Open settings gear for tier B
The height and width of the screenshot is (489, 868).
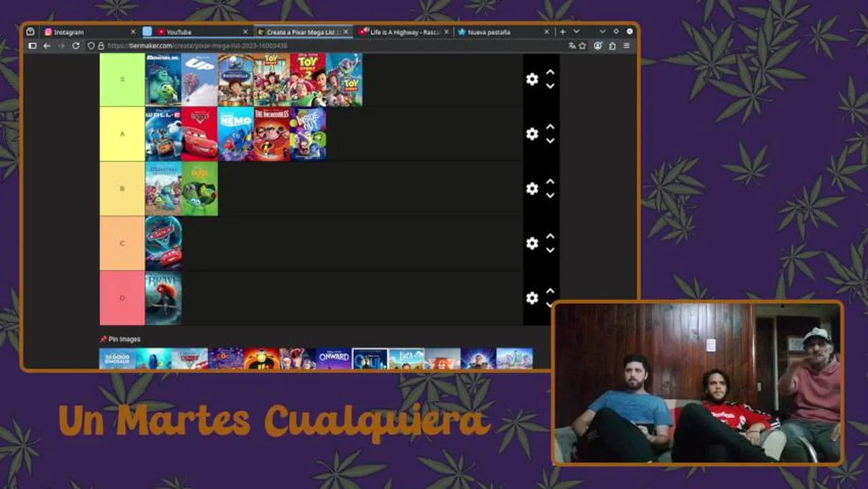532,188
